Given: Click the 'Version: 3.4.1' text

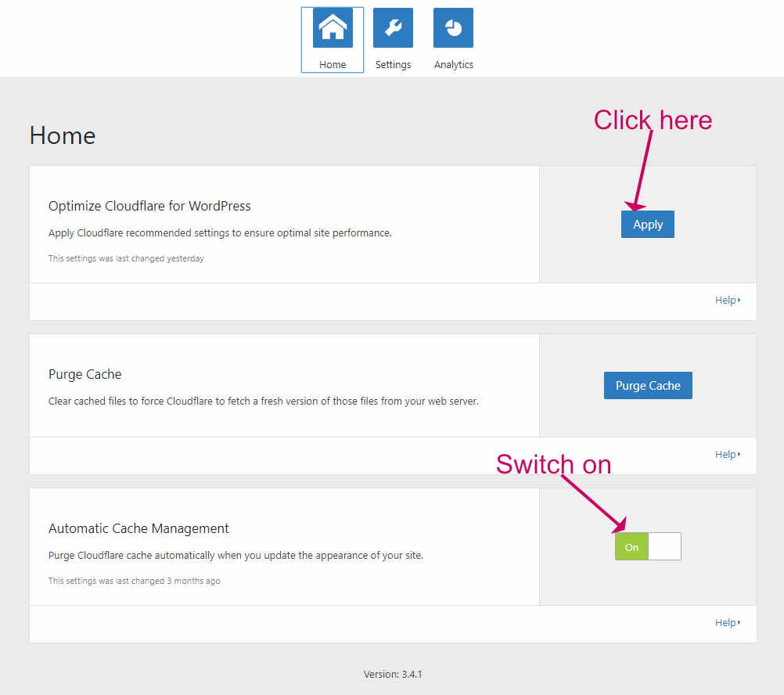Looking at the screenshot, I should click(393, 675).
